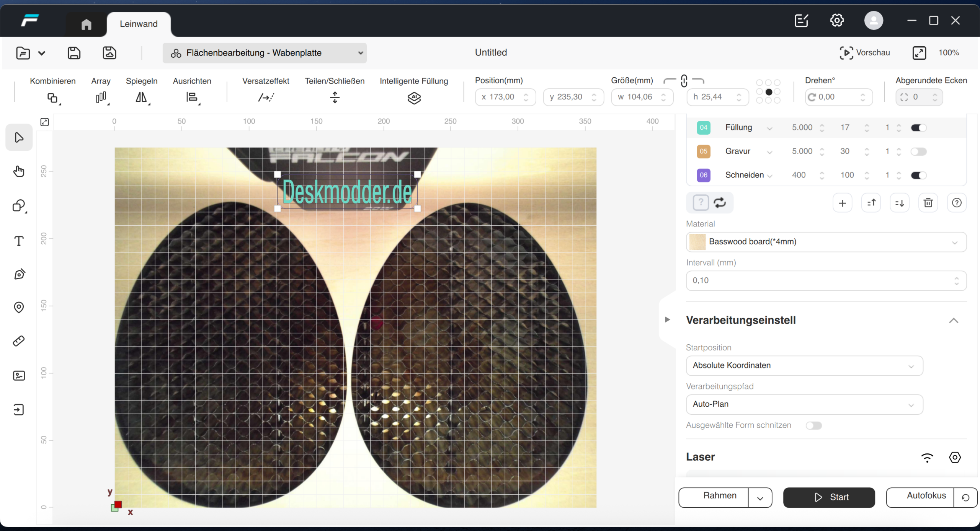Select the Text tool in left sidebar

(19, 241)
